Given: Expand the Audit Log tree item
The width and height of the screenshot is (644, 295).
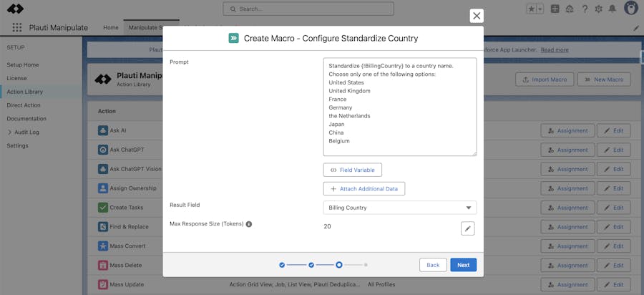Looking at the screenshot, I should pyautogui.click(x=10, y=132).
